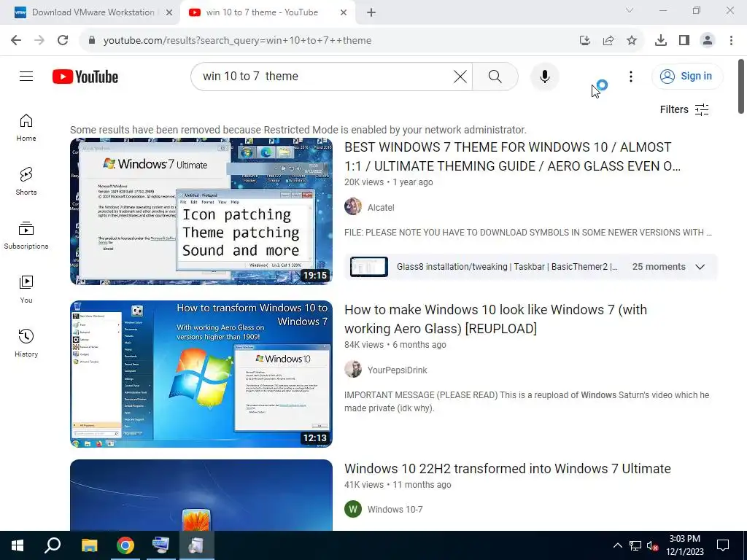747x560 pixels.
Task: Expand the 25 moments chevron
Action: point(700,267)
